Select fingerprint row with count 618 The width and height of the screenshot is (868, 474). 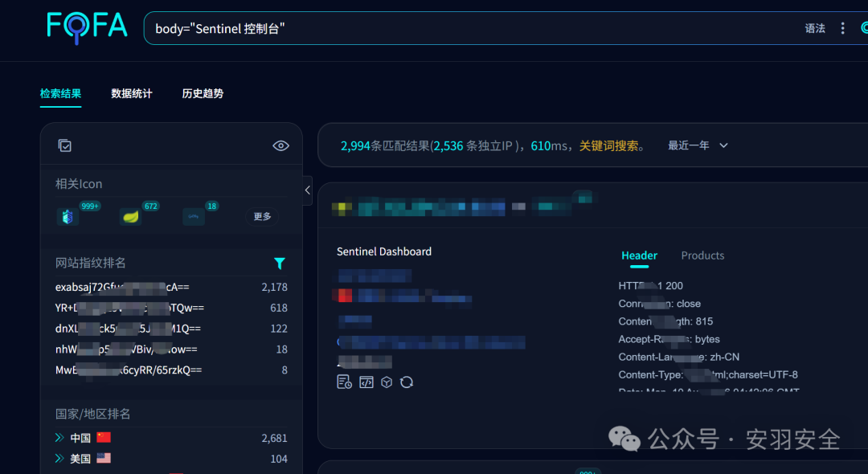pyautogui.click(x=171, y=308)
